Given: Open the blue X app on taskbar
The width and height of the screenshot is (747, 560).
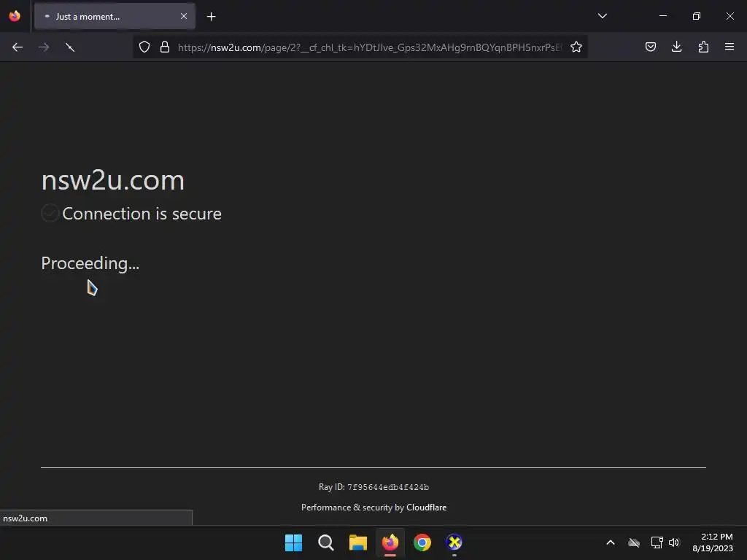Looking at the screenshot, I should 454,542.
